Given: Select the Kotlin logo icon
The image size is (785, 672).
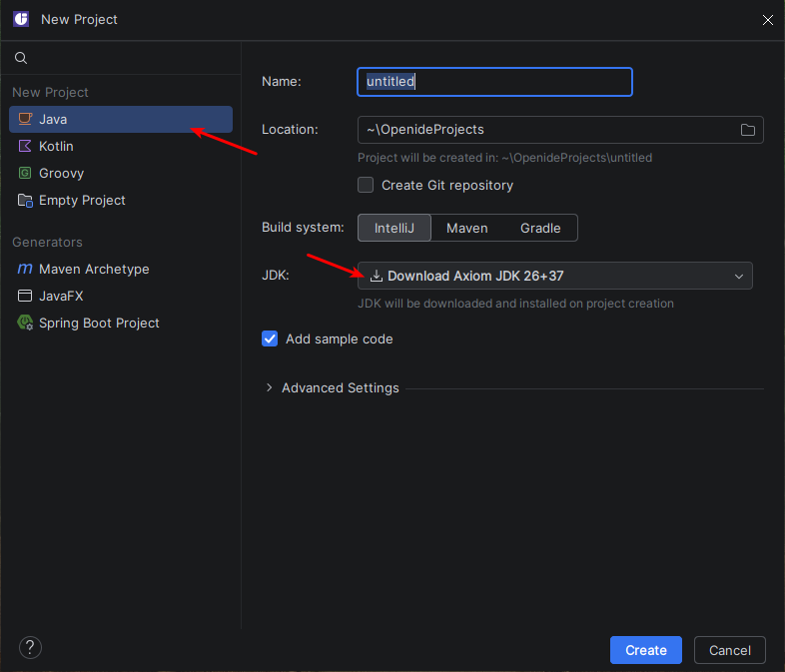Looking at the screenshot, I should pos(25,146).
